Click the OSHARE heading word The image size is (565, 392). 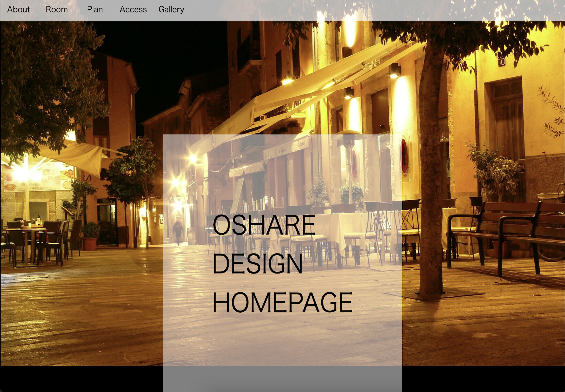click(x=264, y=225)
